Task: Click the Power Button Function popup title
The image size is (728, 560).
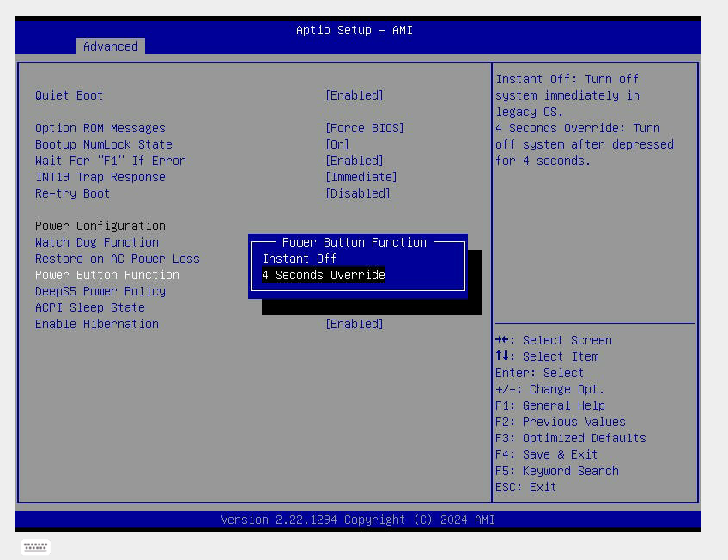Action: [354, 242]
